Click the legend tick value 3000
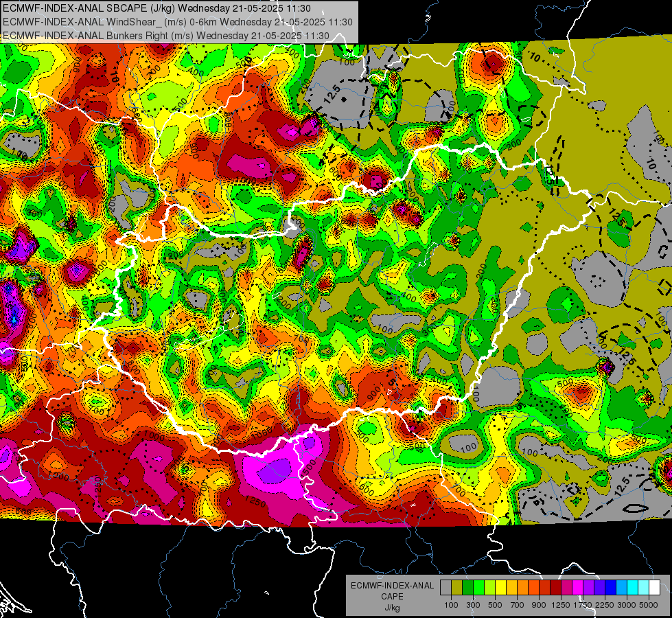672x618 pixels. pos(627,605)
